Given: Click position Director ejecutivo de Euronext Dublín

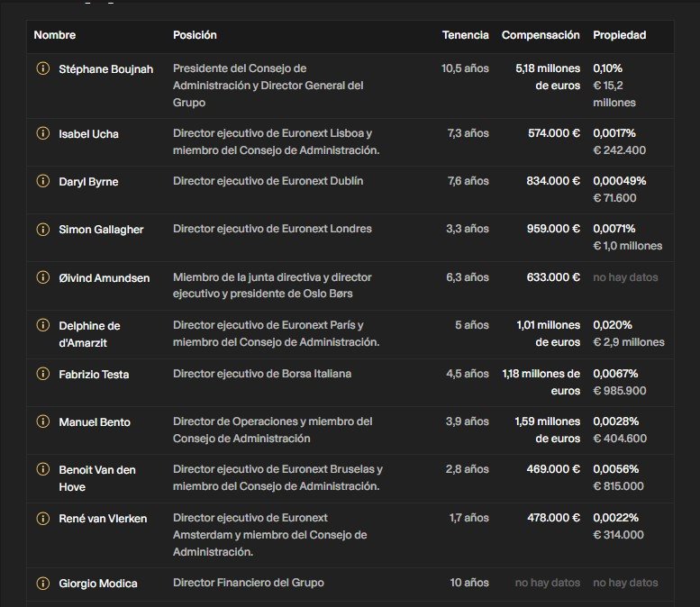Looking at the screenshot, I should point(268,181).
